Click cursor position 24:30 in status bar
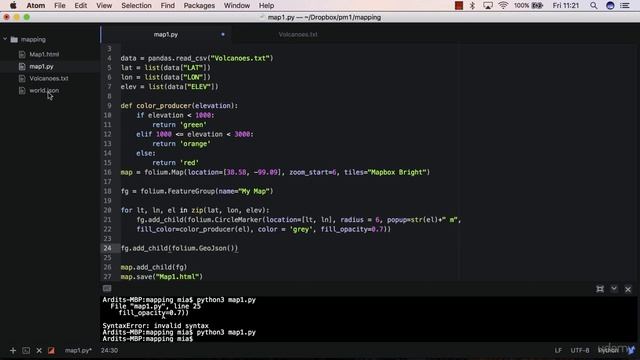This screenshot has width=640, height=360. [109, 351]
